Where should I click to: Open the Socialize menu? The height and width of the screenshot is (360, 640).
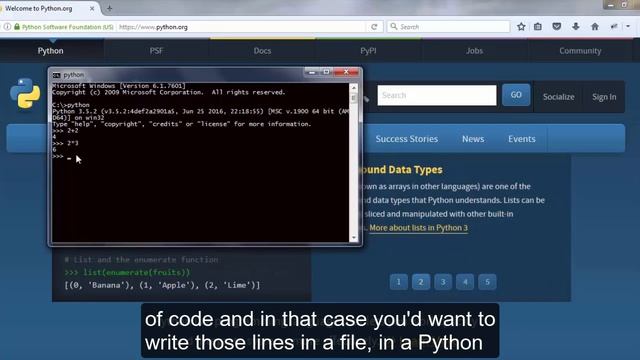pyautogui.click(x=558, y=97)
